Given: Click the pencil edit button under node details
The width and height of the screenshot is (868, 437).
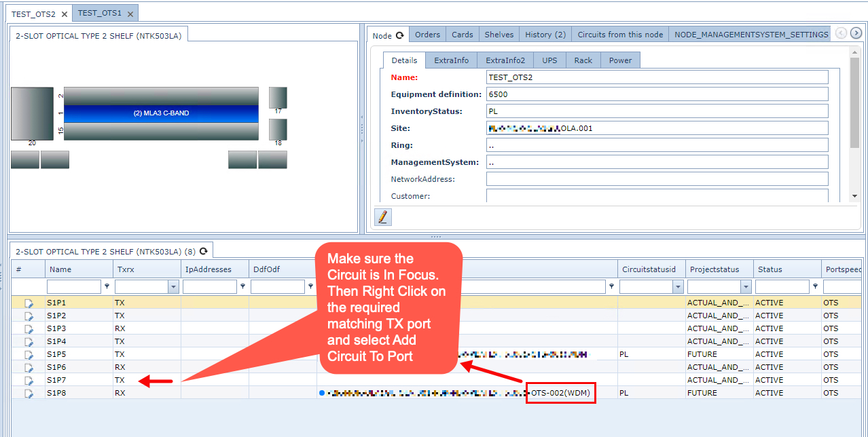Looking at the screenshot, I should point(382,217).
